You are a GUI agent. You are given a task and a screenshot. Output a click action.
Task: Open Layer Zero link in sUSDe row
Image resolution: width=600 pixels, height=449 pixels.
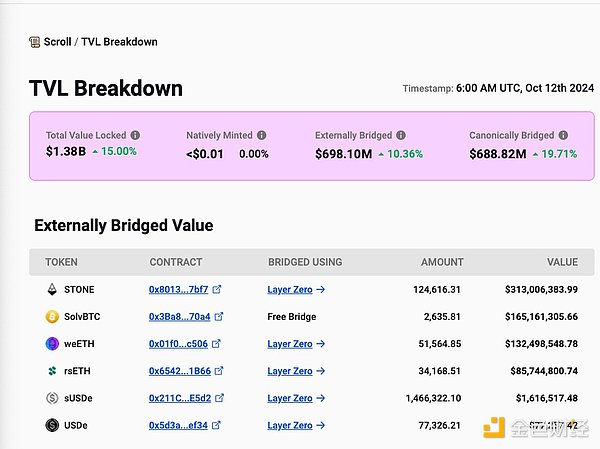(290, 398)
